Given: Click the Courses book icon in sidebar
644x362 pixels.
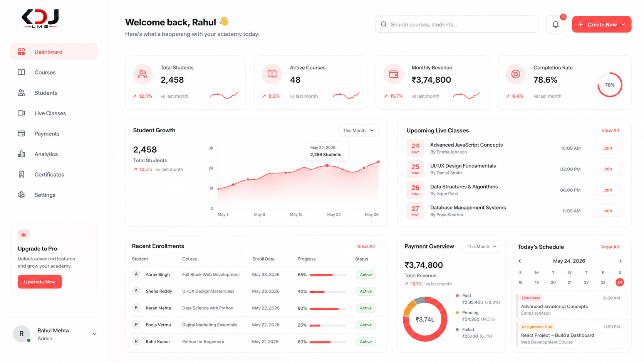Looking at the screenshot, I should [x=22, y=72].
